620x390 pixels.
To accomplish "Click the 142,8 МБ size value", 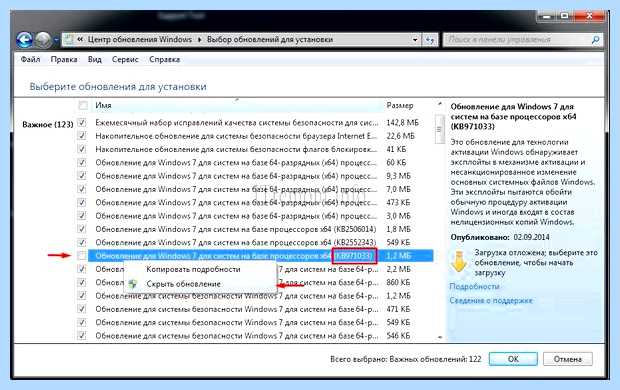I will pyautogui.click(x=403, y=123).
